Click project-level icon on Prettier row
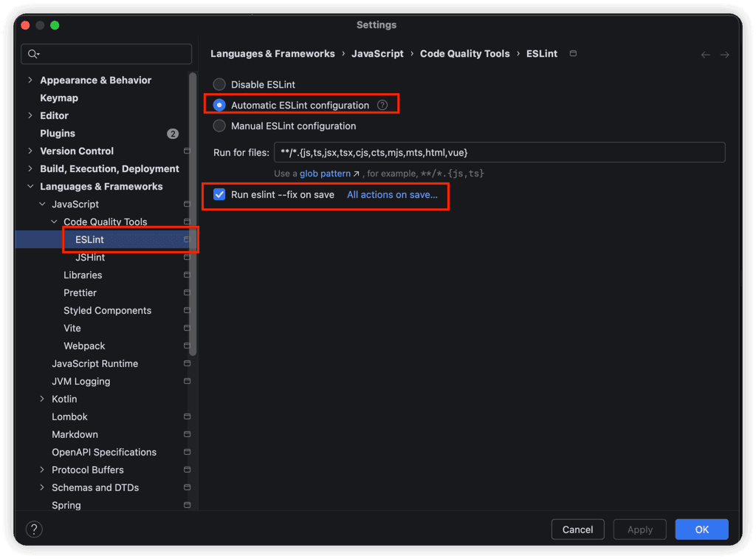Viewport: 756px width, 559px height. pos(187,292)
